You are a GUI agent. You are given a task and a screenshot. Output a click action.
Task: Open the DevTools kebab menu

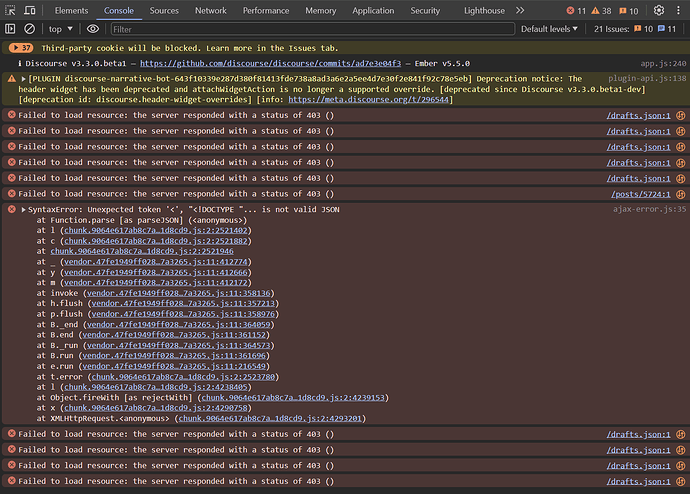point(678,10)
